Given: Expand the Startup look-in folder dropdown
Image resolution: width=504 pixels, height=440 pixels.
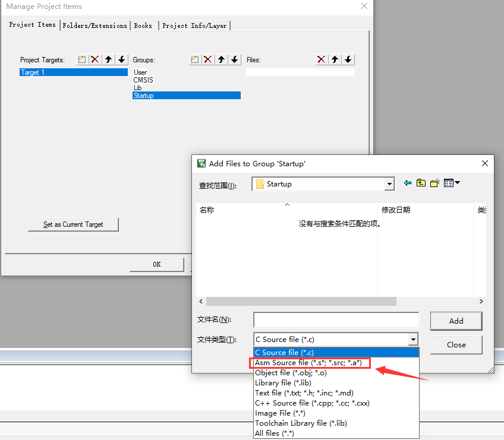Looking at the screenshot, I should tap(389, 185).
